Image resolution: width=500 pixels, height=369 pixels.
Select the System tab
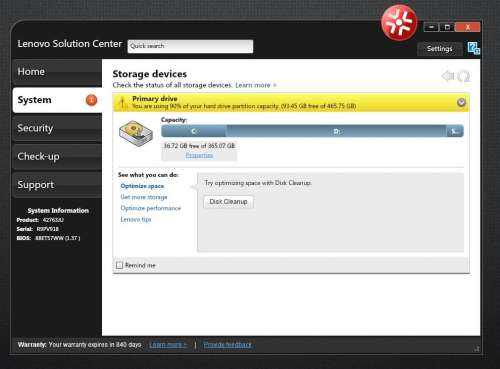tap(57, 100)
